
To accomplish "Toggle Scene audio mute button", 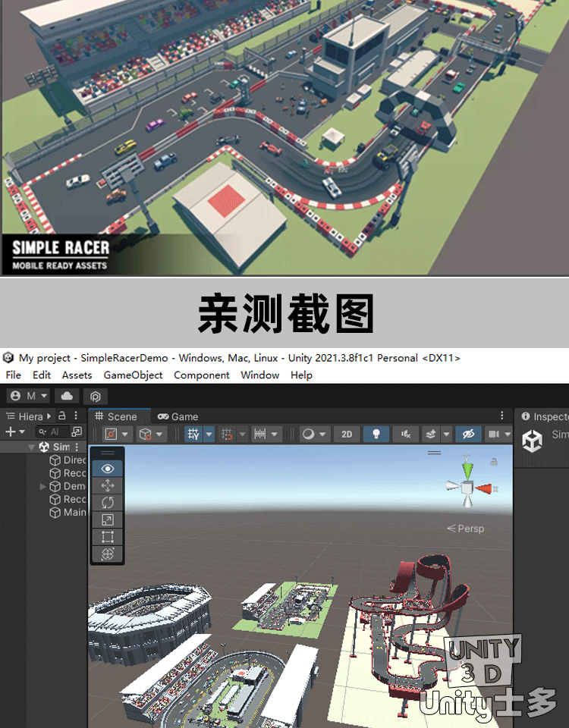I will pos(406,434).
